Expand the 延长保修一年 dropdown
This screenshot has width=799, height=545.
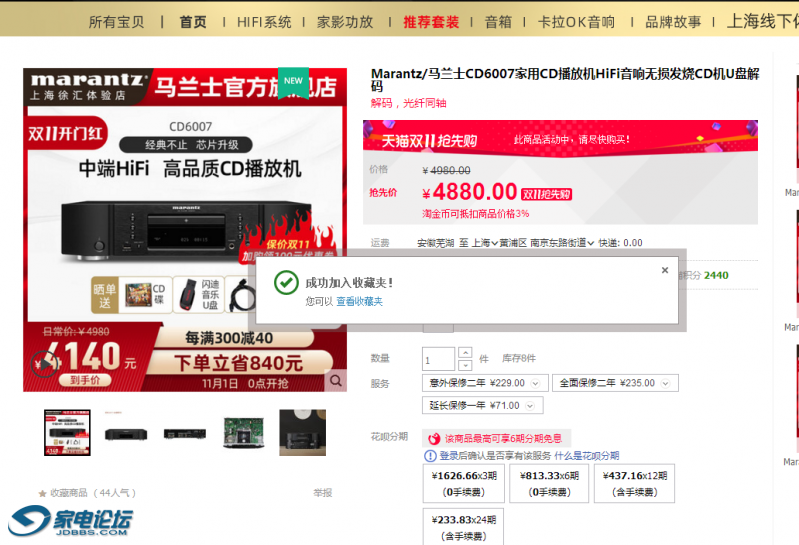(x=482, y=405)
